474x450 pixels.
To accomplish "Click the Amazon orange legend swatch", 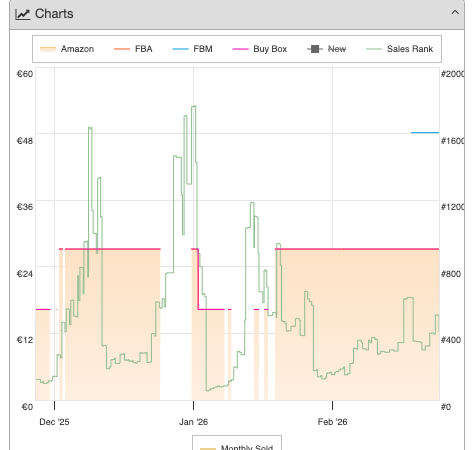I will pos(48,49).
